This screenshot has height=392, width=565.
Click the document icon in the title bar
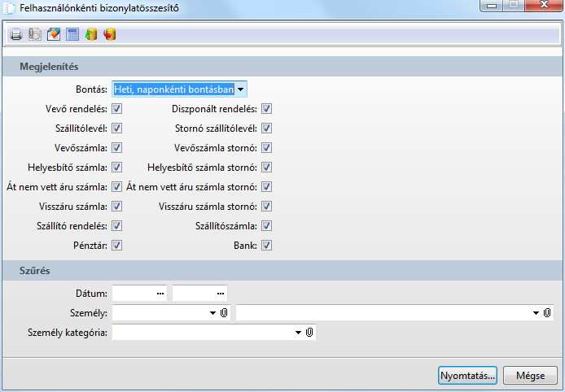tap(9, 8)
